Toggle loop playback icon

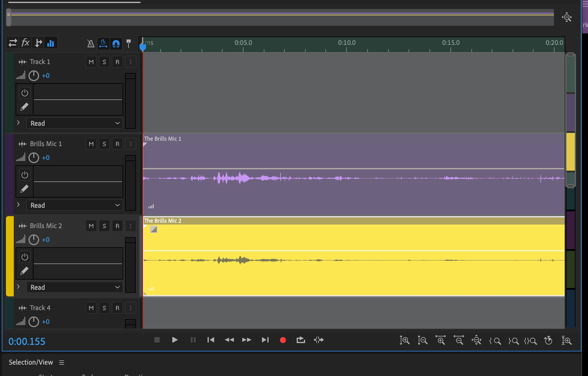point(301,340)
